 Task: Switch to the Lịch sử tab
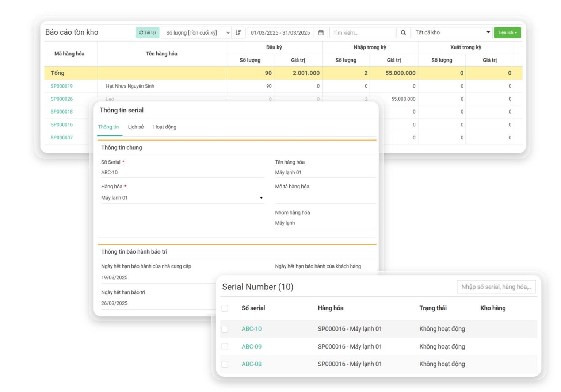(136, 127)
